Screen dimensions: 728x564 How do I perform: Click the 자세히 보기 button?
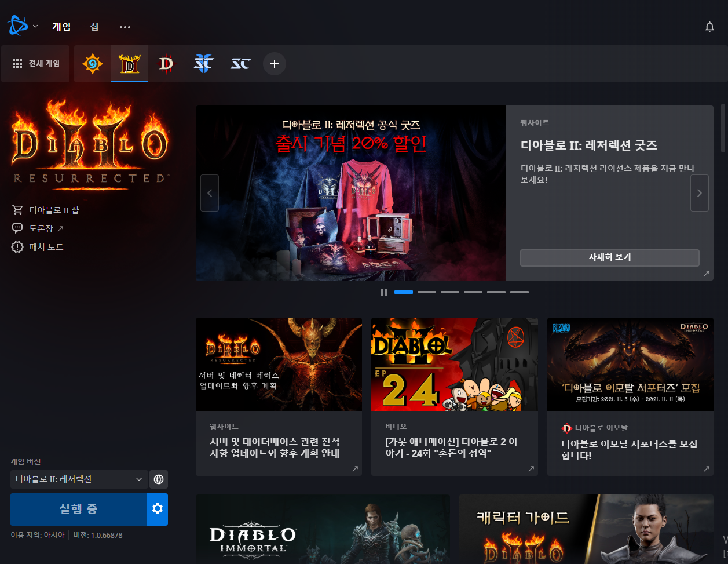609,257
